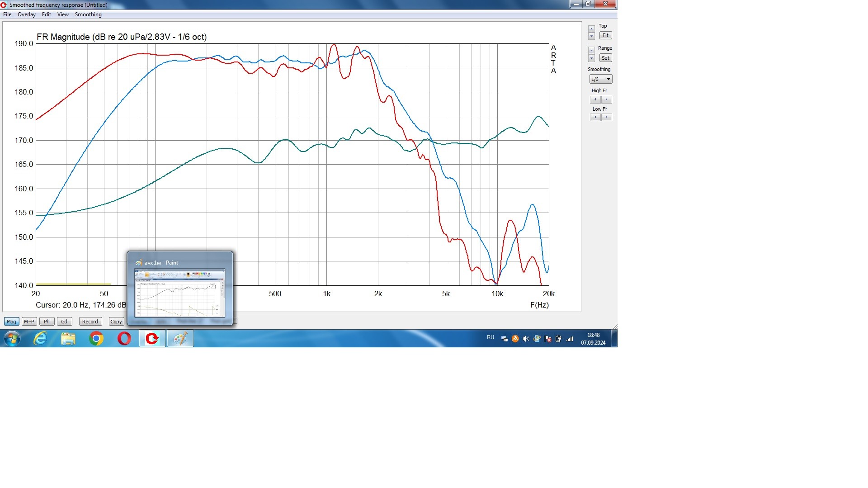Toggle the Mag view mode
868x488 pixels.
click(11, 322)
